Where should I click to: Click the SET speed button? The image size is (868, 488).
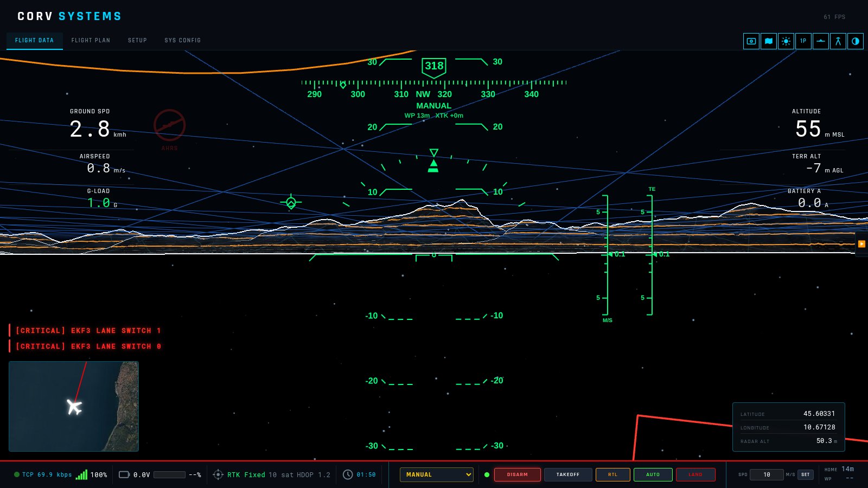tap(806, 474)
